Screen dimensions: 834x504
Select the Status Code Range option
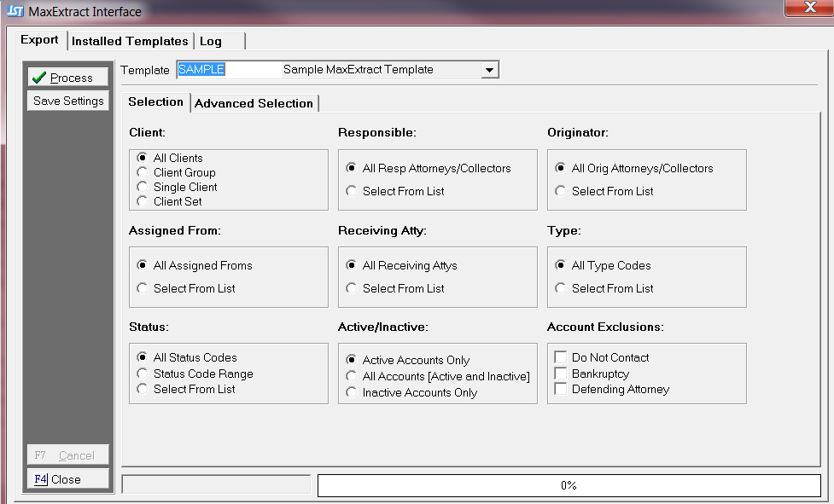[143, 374]
